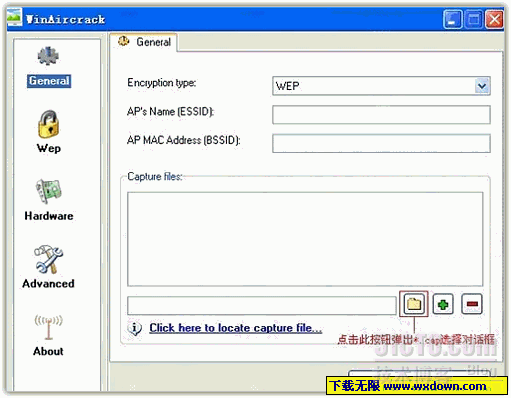Click "Click here to locate capture file..." link
511x398 pixels.
[235, 328]
